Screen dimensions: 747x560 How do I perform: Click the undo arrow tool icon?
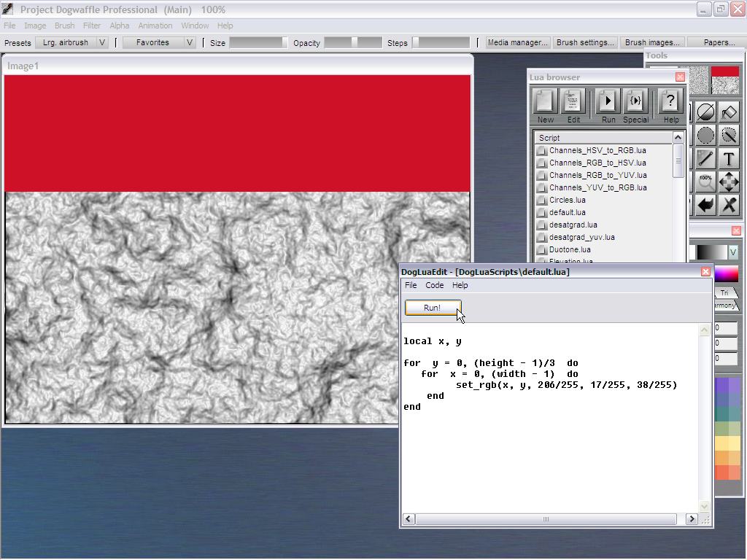coord(705,206)
